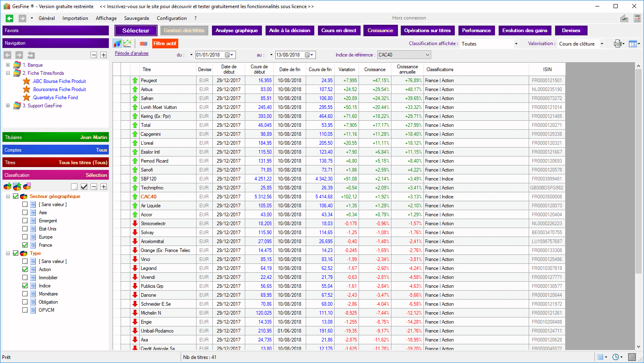644x363 pixels.
Task: Click the grey forward arrow in the menu bar
Action: 22,18
